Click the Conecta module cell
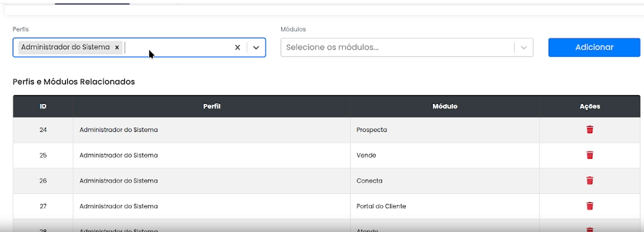644x232 pixels. [369, 181]
